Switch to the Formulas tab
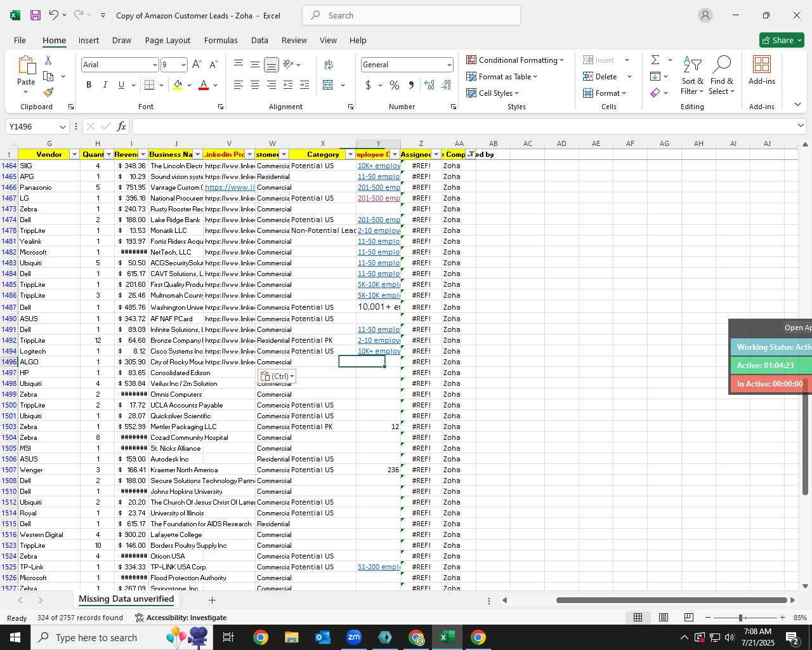This screenshot has height=650, width=812. tap(221, 40)
